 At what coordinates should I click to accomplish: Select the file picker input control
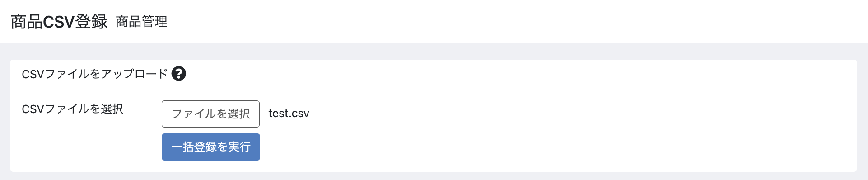pos(210,114)
